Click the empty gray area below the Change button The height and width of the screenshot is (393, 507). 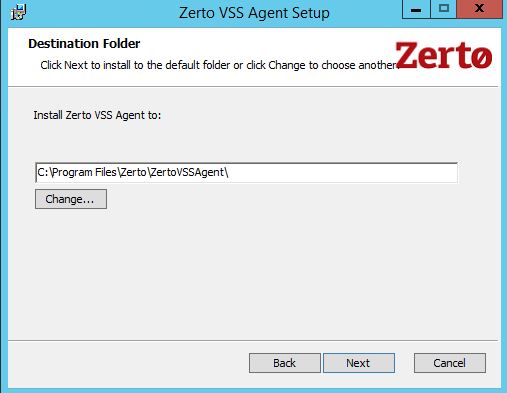[247, 273]
